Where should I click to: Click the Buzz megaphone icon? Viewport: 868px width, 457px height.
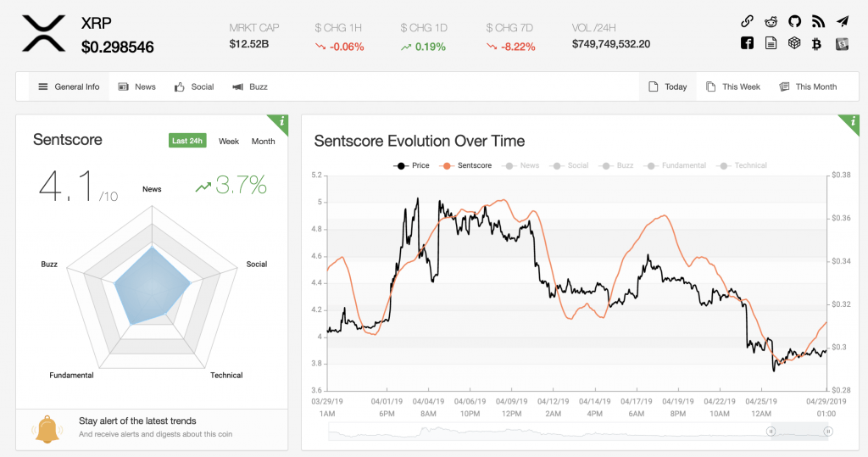click(237, 87)
